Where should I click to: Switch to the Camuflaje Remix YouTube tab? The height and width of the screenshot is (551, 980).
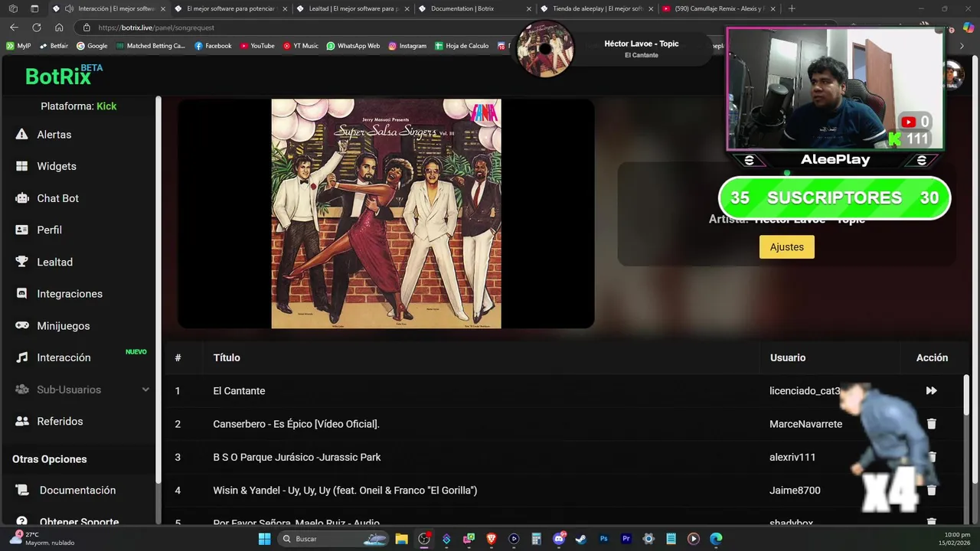(717, 8)
